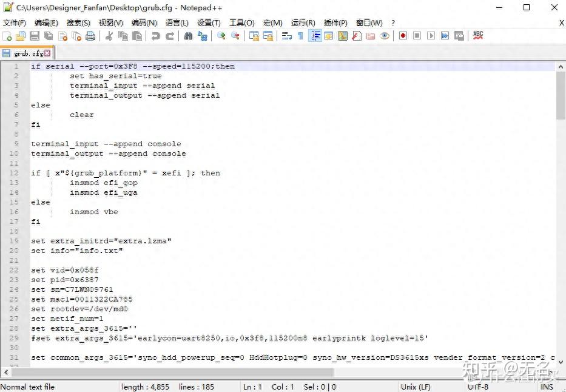Toggle synchronized vertical scrolling
The width and height of the screenshot is (566, 392).
(254, 36)
